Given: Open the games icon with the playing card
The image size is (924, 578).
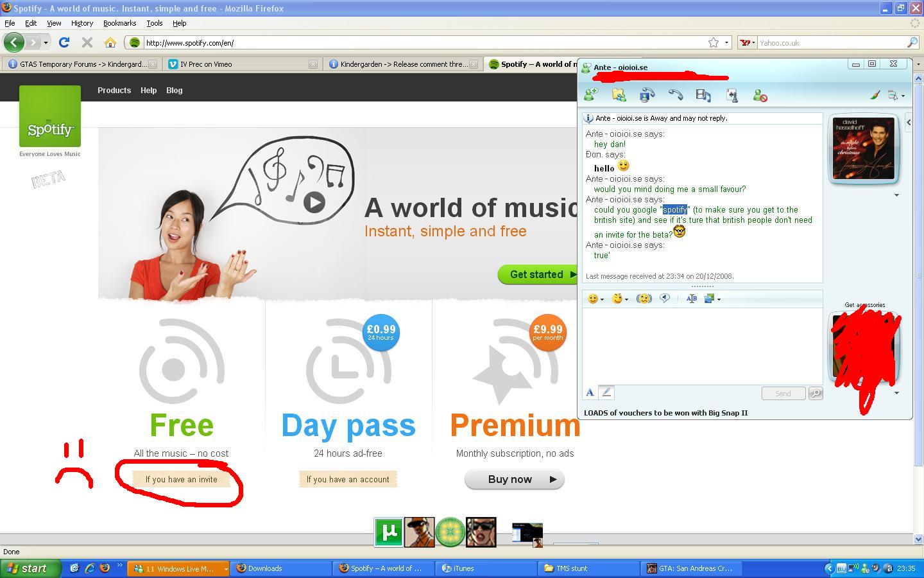Looking at the screenshot, I should tap(732, 95).
